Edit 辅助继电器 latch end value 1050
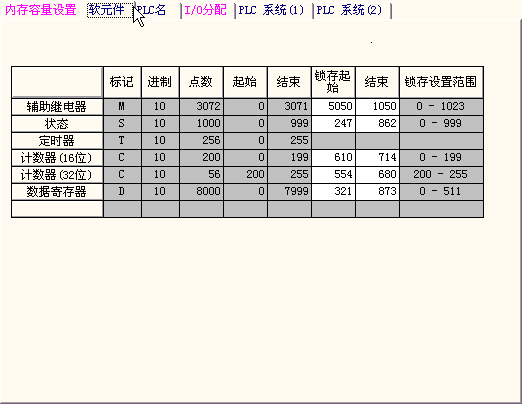 point(377,107)
